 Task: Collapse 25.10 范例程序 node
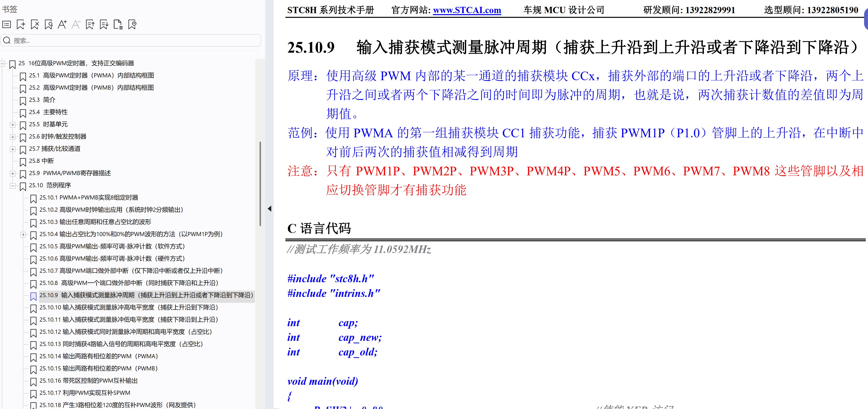pyautogui.click(x=13, y=186)
